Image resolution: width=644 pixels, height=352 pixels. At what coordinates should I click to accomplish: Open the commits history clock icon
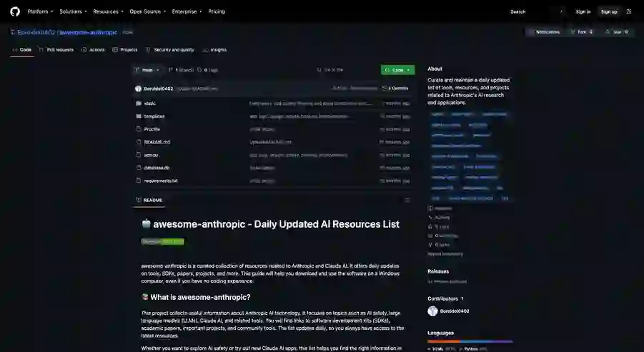(x=385, y=89)
